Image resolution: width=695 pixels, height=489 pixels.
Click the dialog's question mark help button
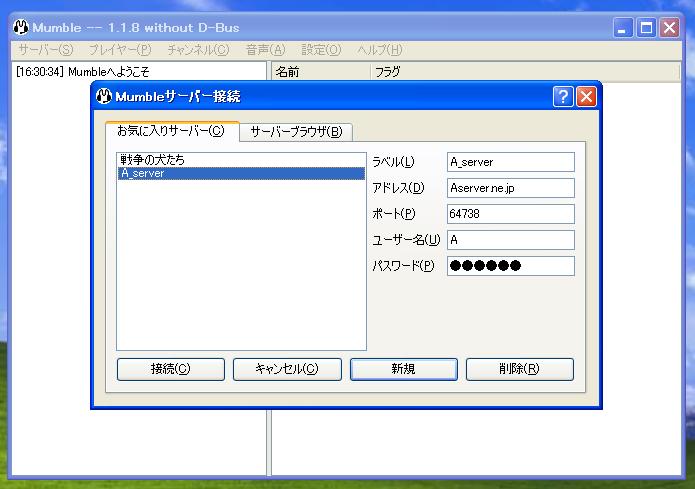tap(563, 97)
